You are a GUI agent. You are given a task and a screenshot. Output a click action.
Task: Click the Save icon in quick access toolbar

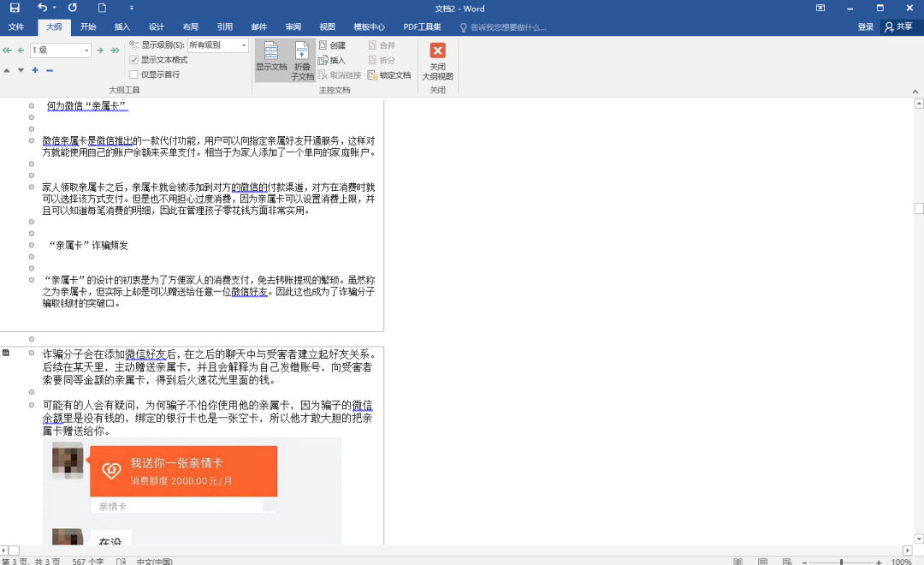point(15,9)
